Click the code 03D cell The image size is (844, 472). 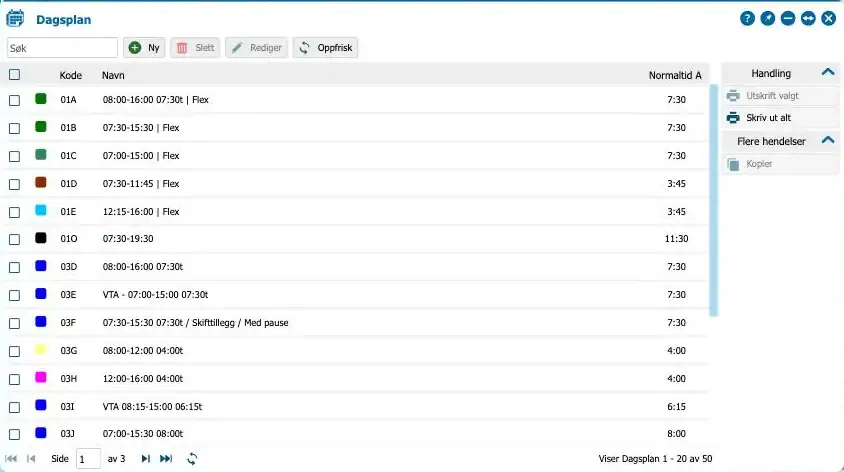point(68,267)
